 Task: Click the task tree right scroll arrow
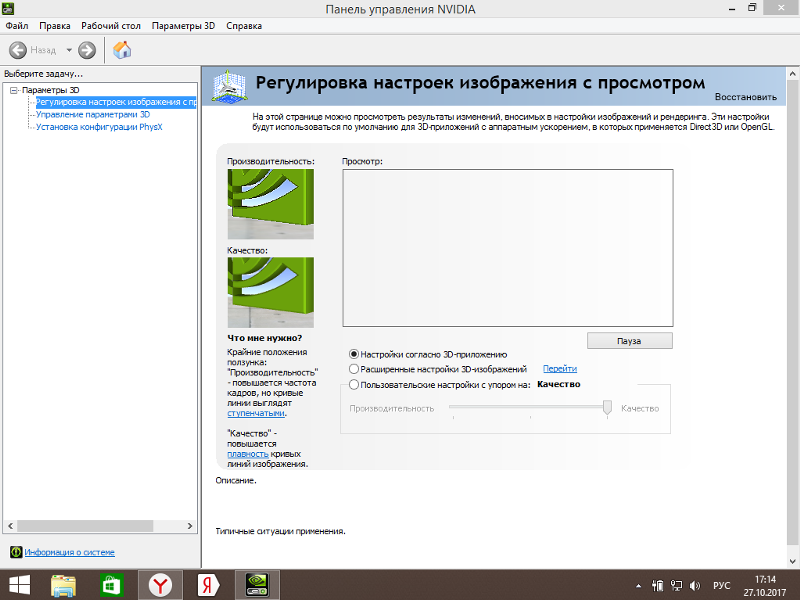pyautogui.click(x=190, y=526)
